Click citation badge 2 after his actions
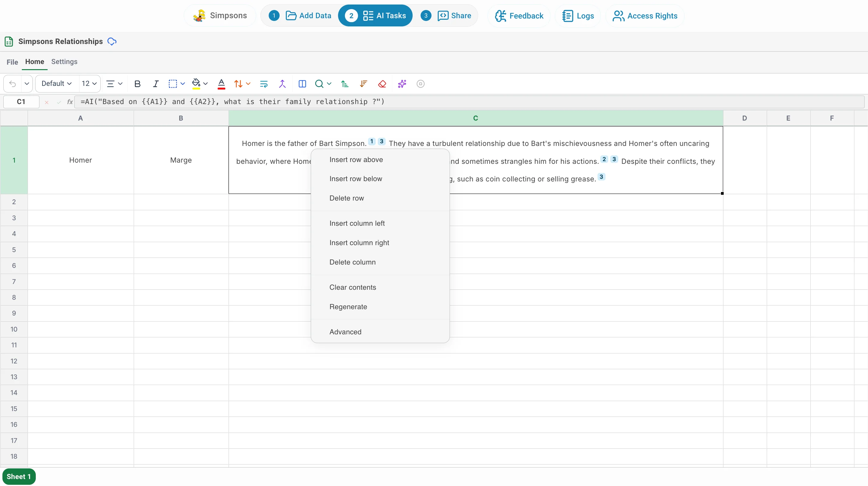 click(604, 159)
